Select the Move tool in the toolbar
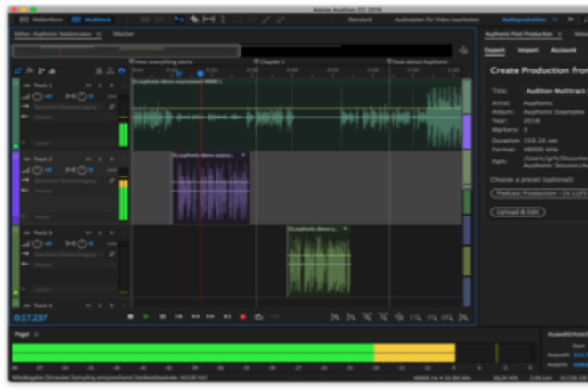The height and width of the screenshot is (392, 588). point(179,20)
